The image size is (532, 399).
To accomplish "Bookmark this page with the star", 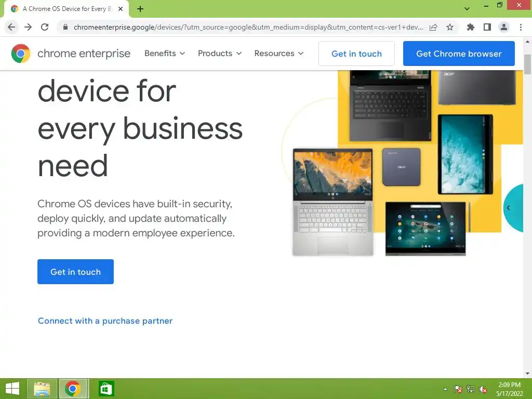I will point(450,27).
